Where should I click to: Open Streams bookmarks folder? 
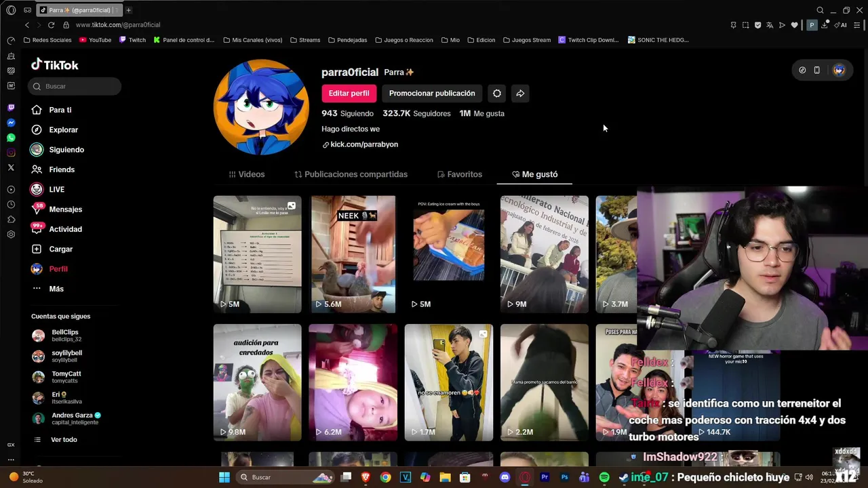click(305, 40)
